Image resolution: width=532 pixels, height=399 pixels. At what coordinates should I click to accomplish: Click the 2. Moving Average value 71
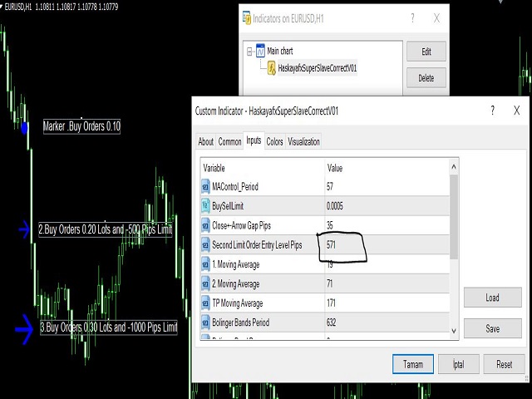330,283
